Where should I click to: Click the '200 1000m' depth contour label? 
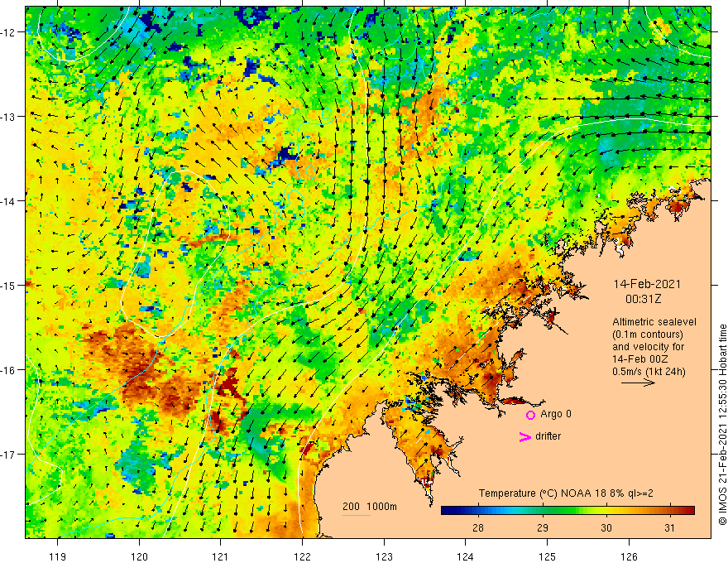tap(370, 507)
